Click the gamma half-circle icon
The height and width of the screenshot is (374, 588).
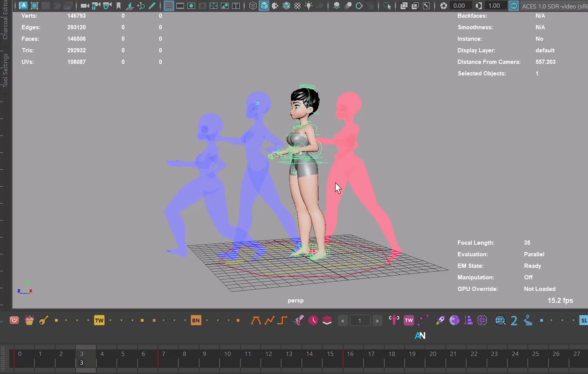(478, 6)
